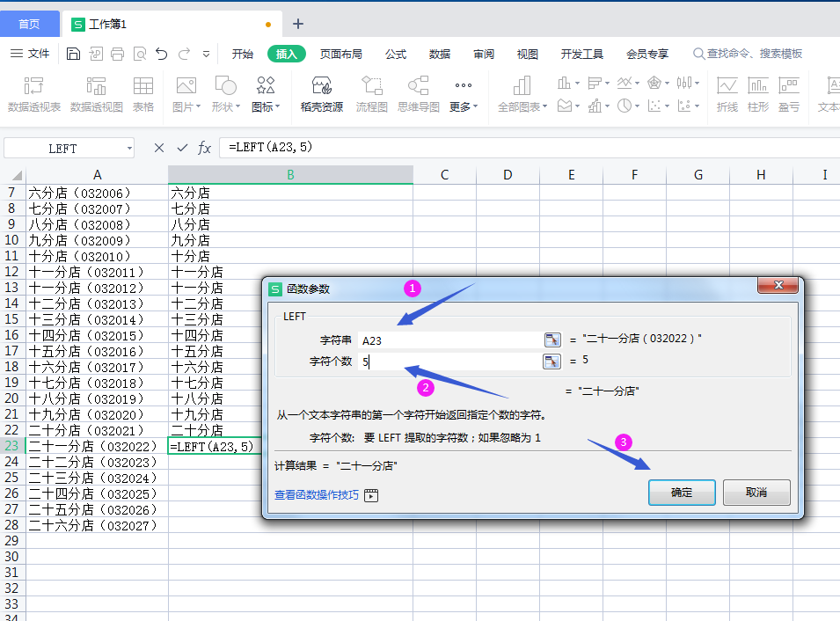Click the Save icon in quick toolbar
The height and width of the screenshot is (621, 840).
click(73, 54)
